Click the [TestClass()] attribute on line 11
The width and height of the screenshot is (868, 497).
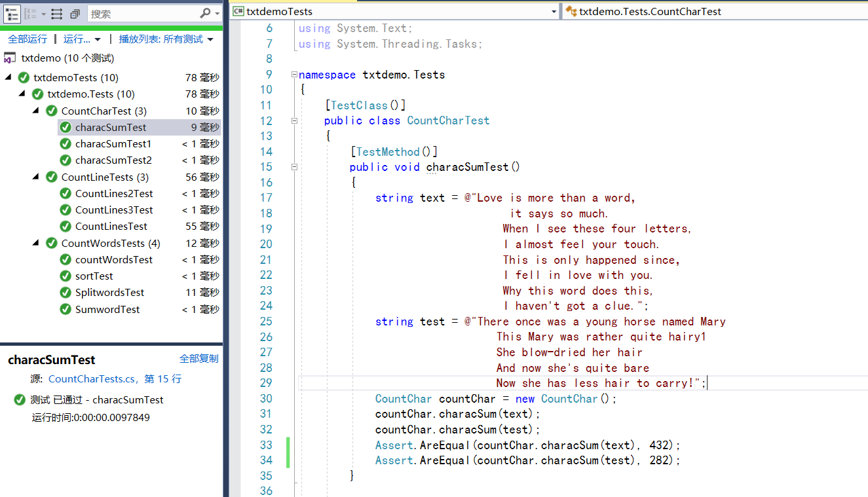click(365, 105)
